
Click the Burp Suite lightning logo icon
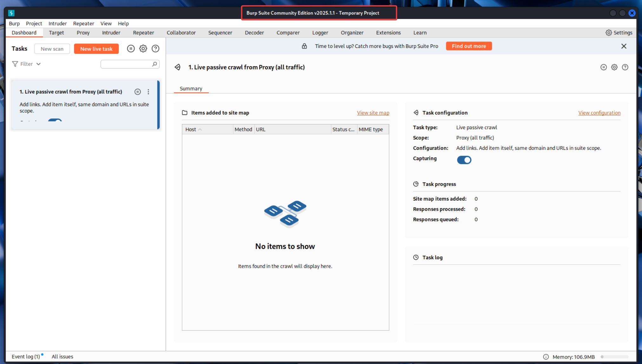[11, 13]
